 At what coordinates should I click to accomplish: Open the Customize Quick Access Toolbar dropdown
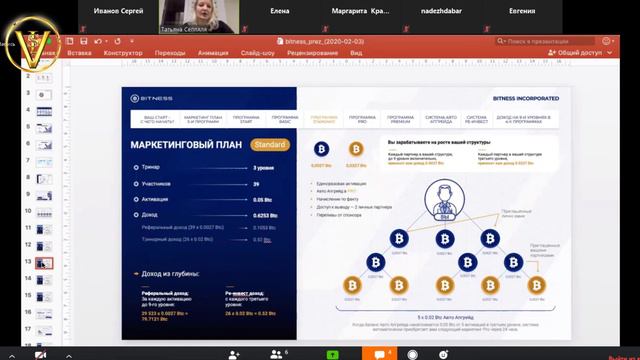pyautogui.click(x=132, y=41)
